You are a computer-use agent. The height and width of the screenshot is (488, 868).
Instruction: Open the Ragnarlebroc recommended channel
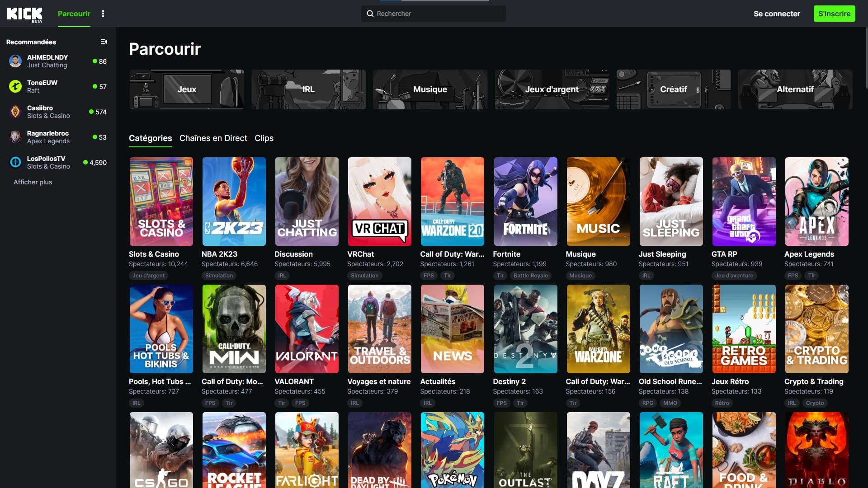tap(48, 137)
